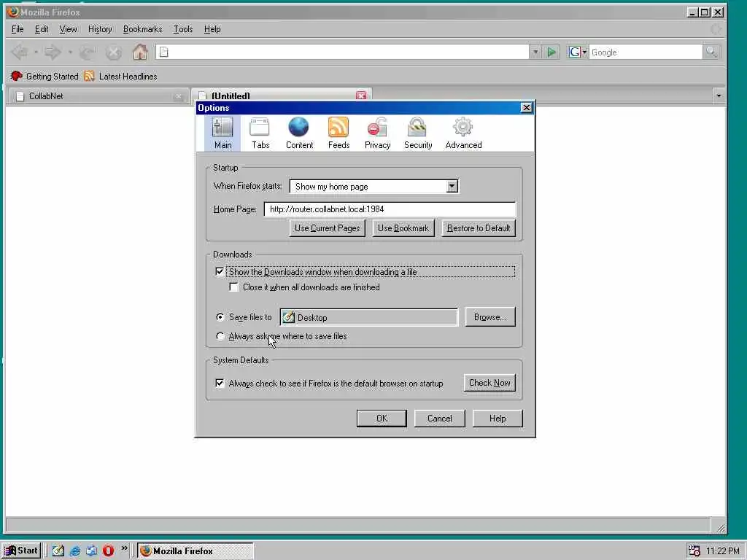Click the Desktop save location field

point(368,317)
